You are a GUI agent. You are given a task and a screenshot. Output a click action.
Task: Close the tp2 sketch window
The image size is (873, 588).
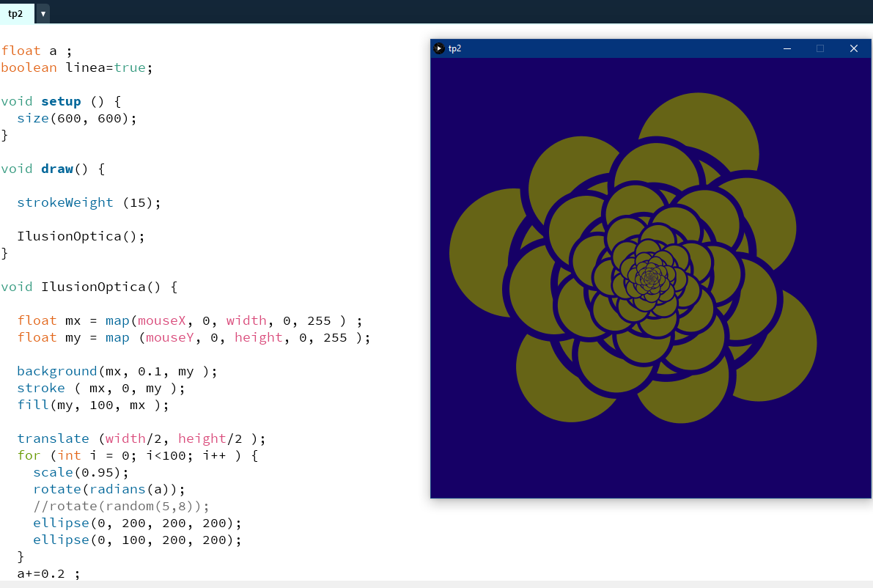[853, 48]
